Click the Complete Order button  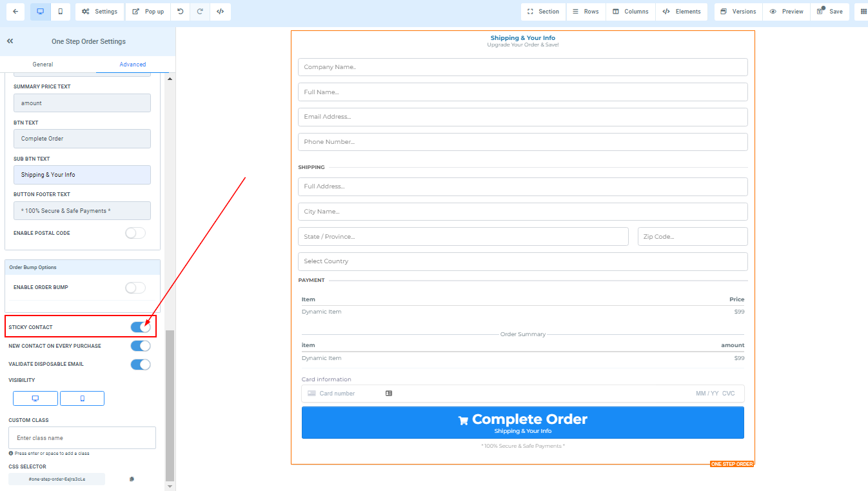click(522, 423)
